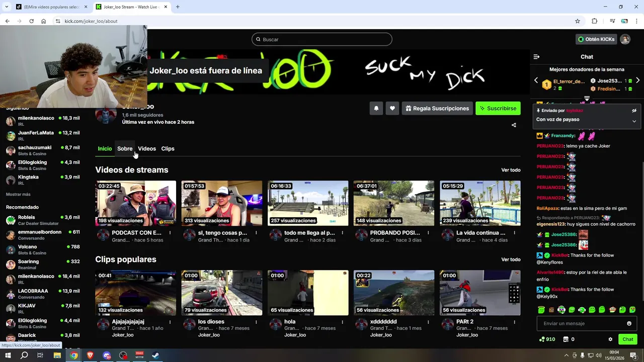Open options menu for 'PROBANDO POSI...' video
Screen dimensions: 644x362
pyautogui.click(x=428, y=233)
